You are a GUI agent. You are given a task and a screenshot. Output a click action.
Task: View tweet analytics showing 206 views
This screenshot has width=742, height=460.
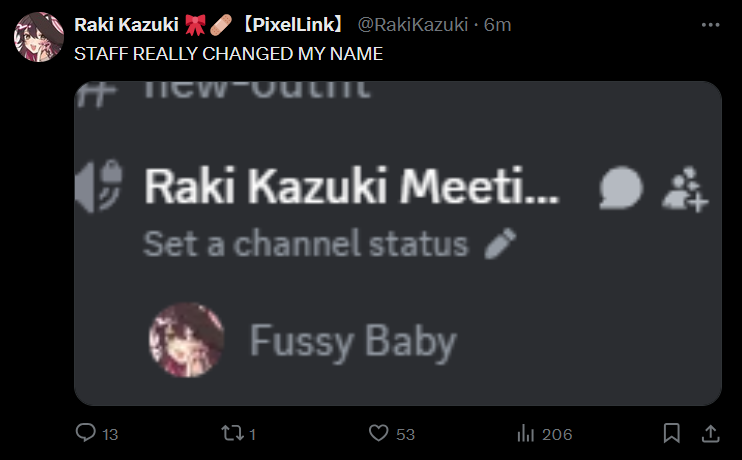[526, 433]
